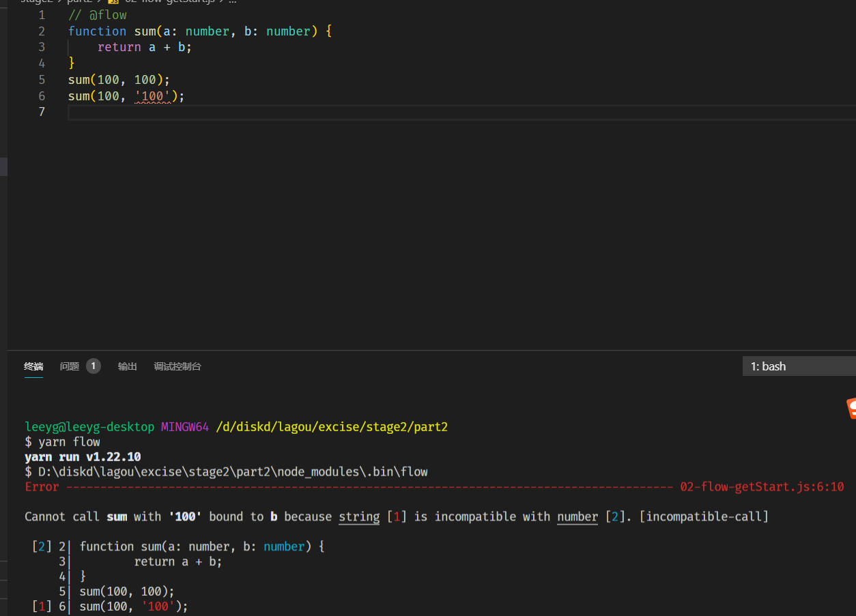This screenshot has height=616, width=856.
Task: Click line number 6 in the editor gutter
Action: coord(42,96)
